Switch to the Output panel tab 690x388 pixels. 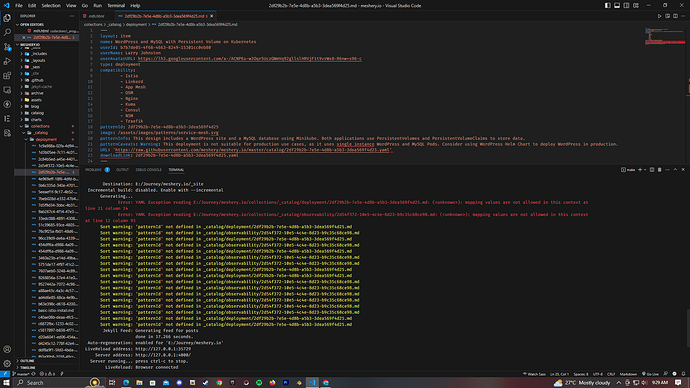[x=122, y=169]
